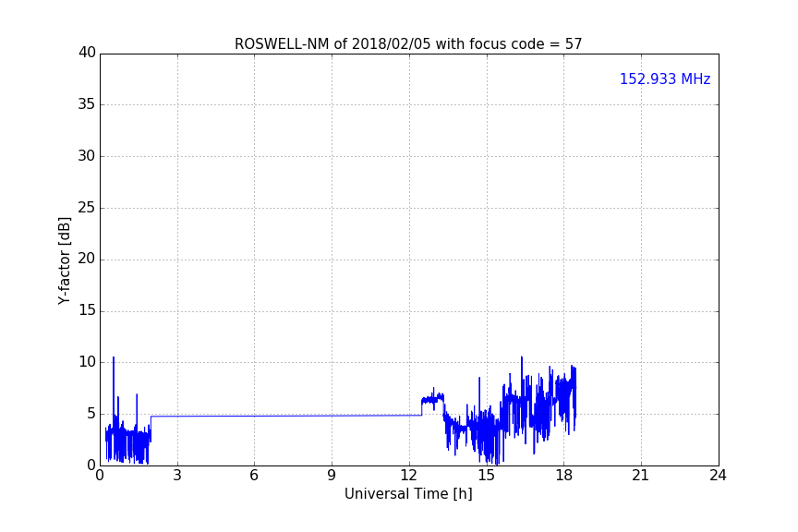The height and width of the screenshot is (532, 798).
Task: Click the plot title ROSWELL-NM of 2018/02/05
Action: point(408,44)
